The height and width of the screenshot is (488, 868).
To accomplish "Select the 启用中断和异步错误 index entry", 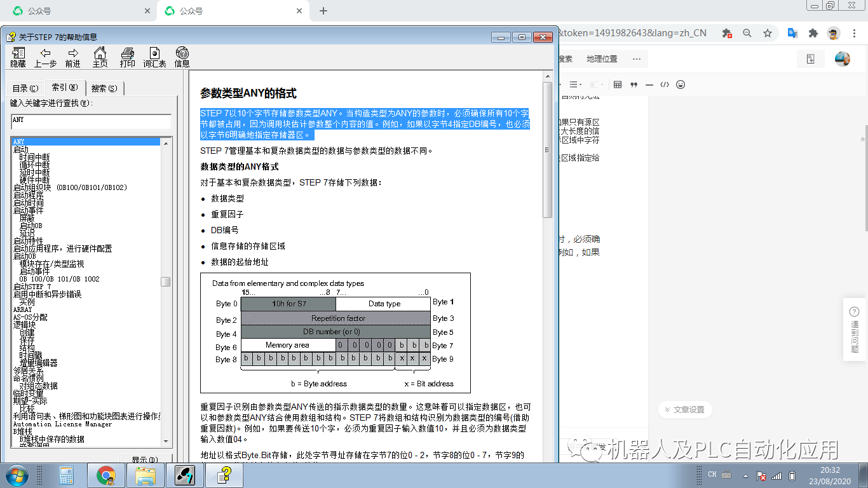I will 47,294.
